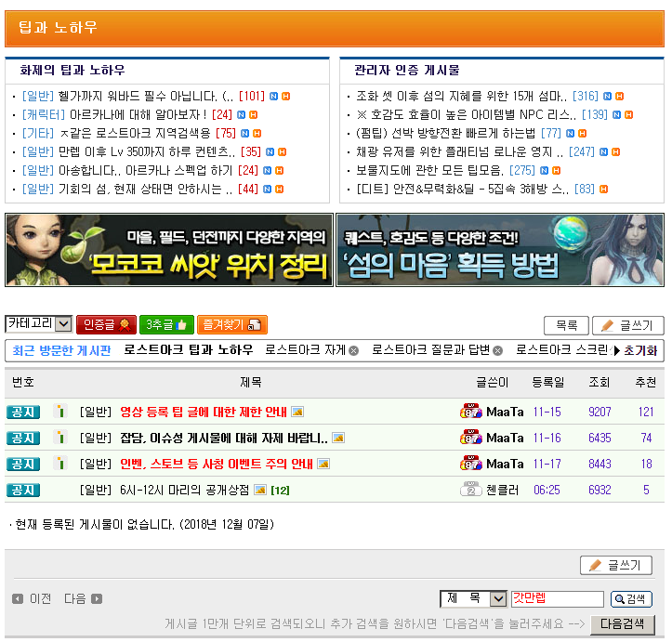Open the 카테고리 dropdown

point(38,324)
